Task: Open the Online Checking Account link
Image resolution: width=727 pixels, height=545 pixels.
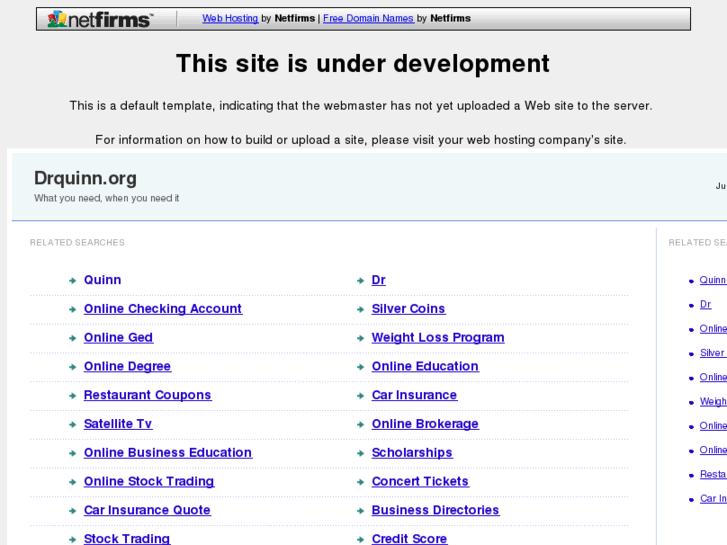Action: coord(163,308)
